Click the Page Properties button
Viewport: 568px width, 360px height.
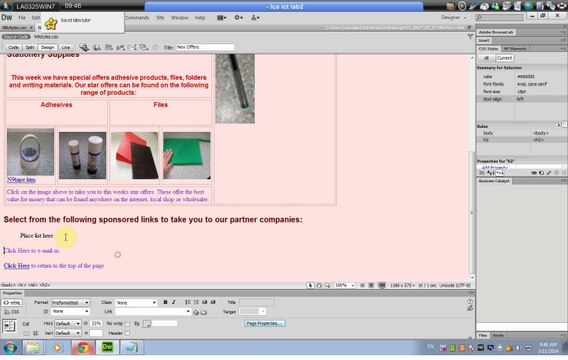[264, 323]
